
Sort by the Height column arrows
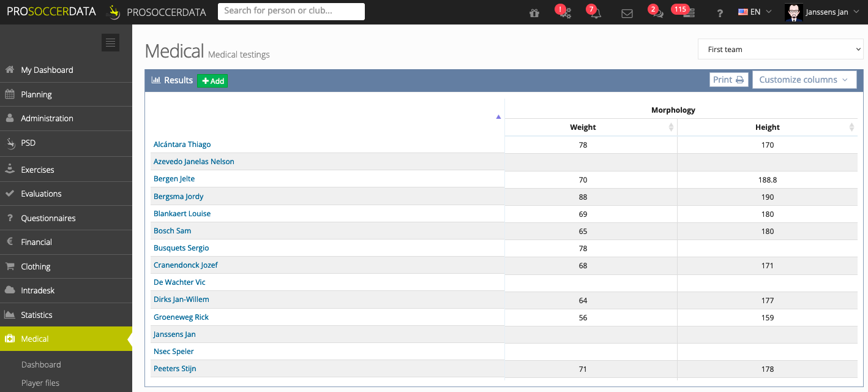click(851, 127)
